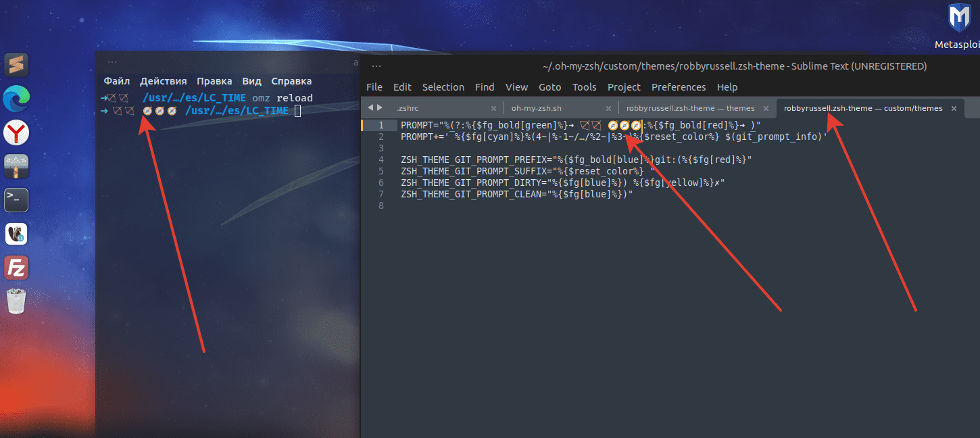Open Yandex Browser from the dock
The width and height of the screenshot is (980, 438).
[16, 133]
